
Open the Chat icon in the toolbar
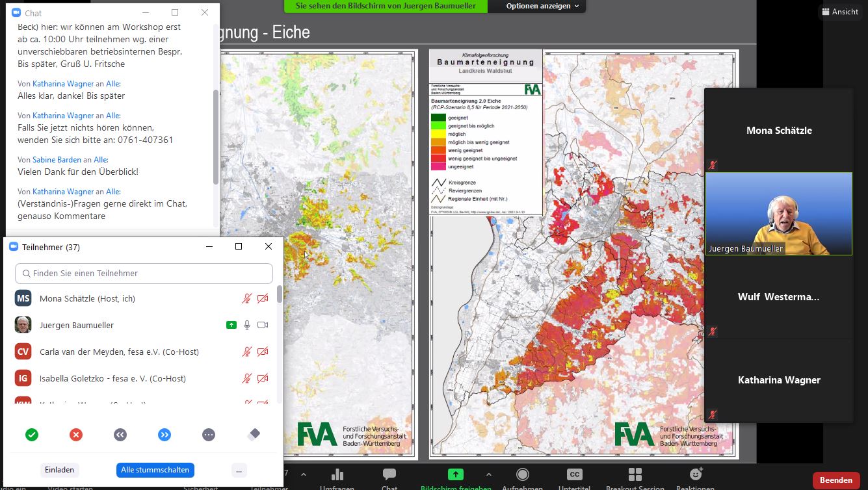click(x=389, y=474)
